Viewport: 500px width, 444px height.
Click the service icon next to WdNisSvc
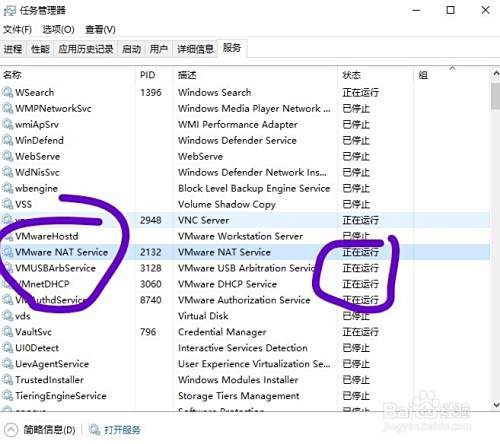point(8,172)
